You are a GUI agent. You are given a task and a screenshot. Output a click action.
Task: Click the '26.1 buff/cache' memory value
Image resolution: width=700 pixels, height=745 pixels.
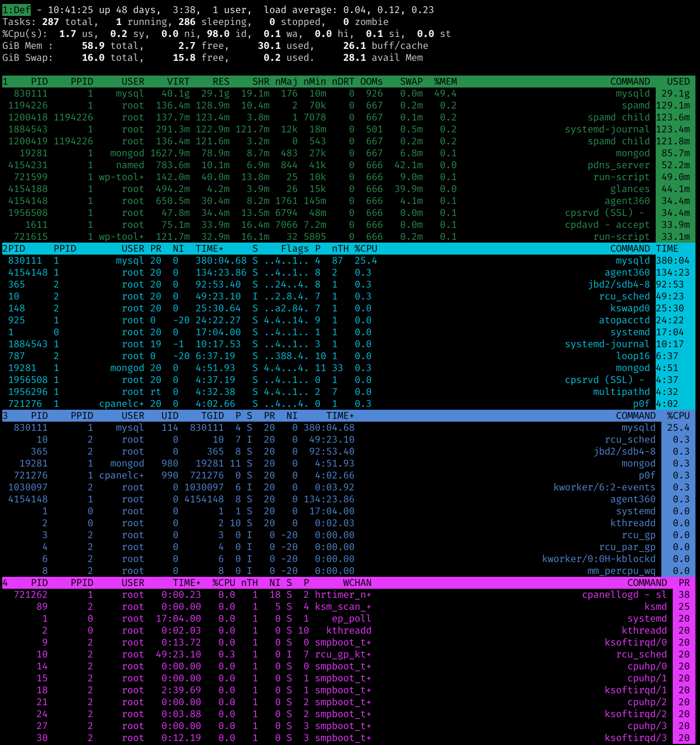point(386,45)
